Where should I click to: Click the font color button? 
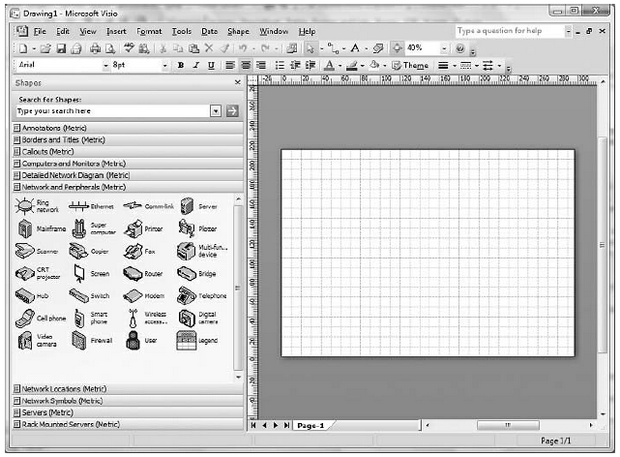point(329,65)
